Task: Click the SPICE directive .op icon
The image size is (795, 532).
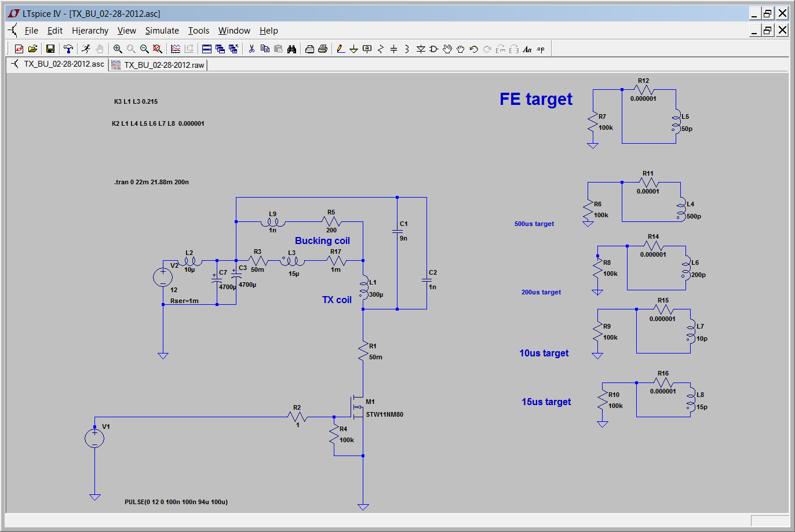Action: 541,49
